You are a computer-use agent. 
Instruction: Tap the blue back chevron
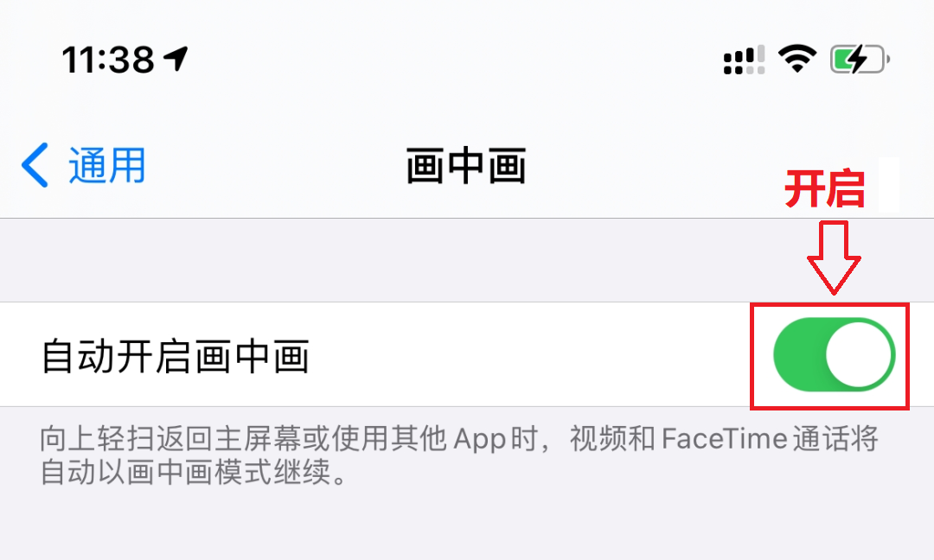35,165
